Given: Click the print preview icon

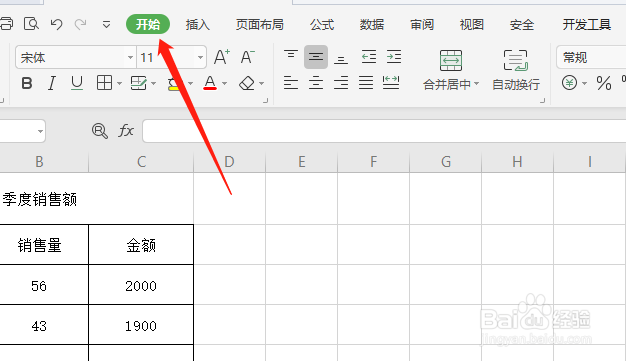Looking at the screenshot, I should click(31, 24).
